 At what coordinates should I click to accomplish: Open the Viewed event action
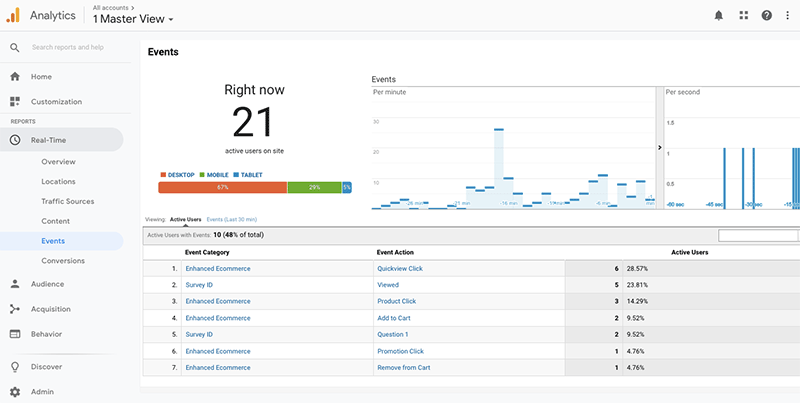[388, 285]
